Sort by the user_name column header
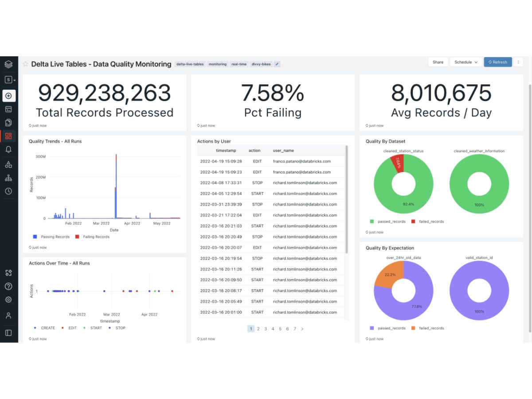This screenshot has height=399, width=532. coord(283,151)
